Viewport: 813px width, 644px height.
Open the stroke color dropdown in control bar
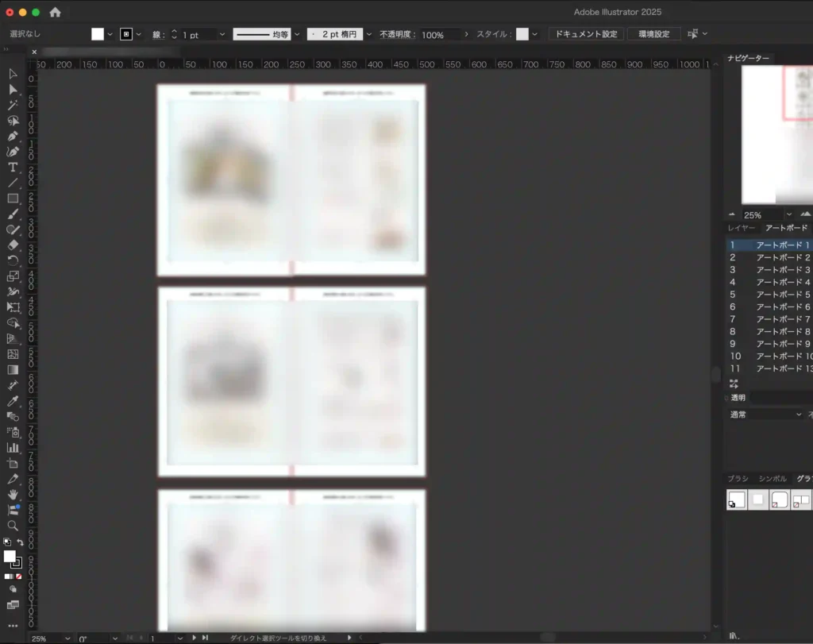click(138, 34)
